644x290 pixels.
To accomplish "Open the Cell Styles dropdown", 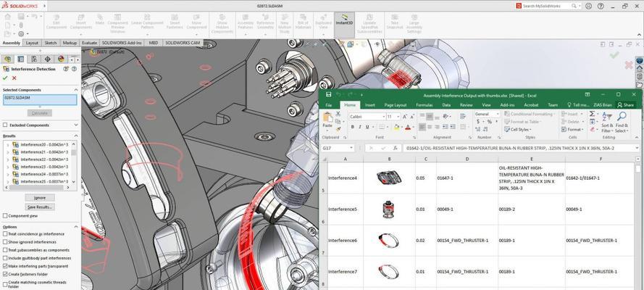I will pyautogui.click(x=517, y=129).
